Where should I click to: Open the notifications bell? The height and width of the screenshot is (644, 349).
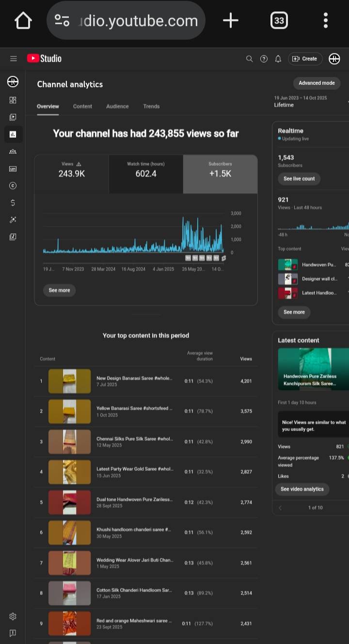pyautogui.click(x=278, y=59)
